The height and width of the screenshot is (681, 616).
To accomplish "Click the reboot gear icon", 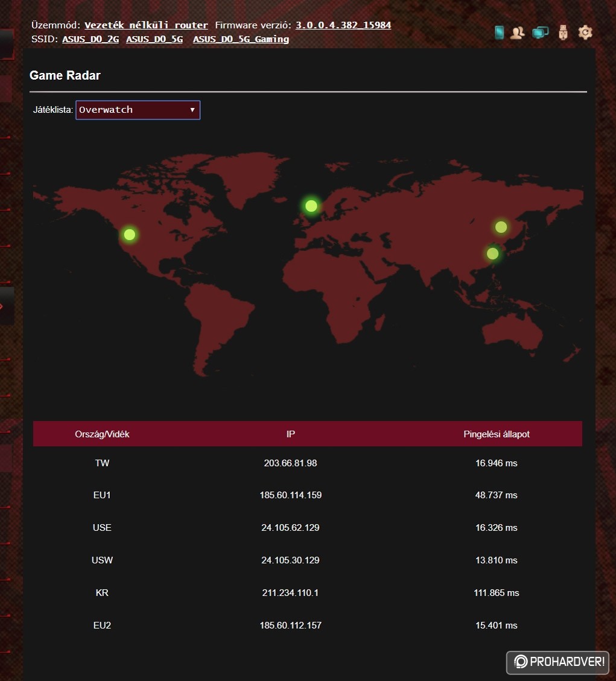I will tap(585, 33).
